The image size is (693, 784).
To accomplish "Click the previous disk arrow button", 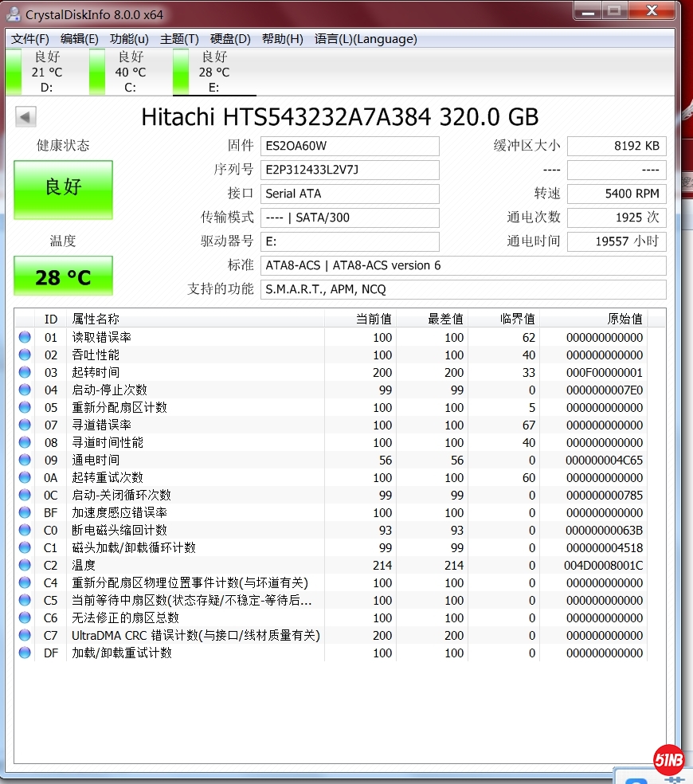I will (x=25, y=117).
